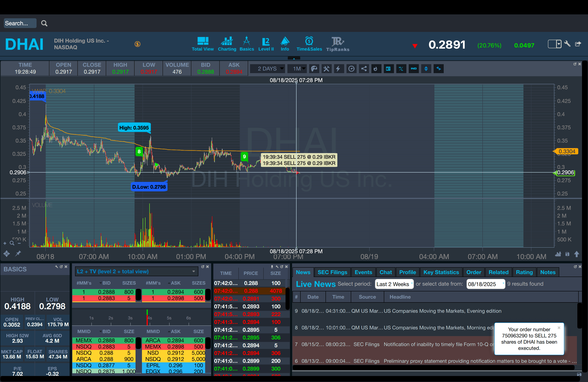Click the Search input field

(20, 23)
